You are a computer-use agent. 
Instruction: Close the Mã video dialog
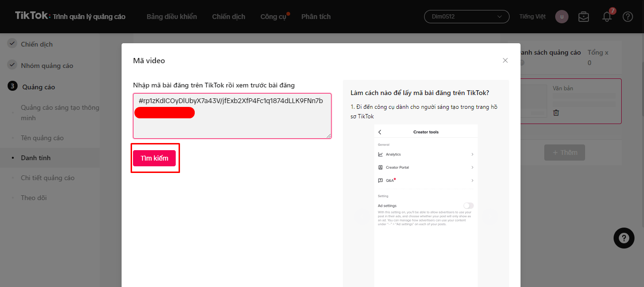tap(505, 60)
